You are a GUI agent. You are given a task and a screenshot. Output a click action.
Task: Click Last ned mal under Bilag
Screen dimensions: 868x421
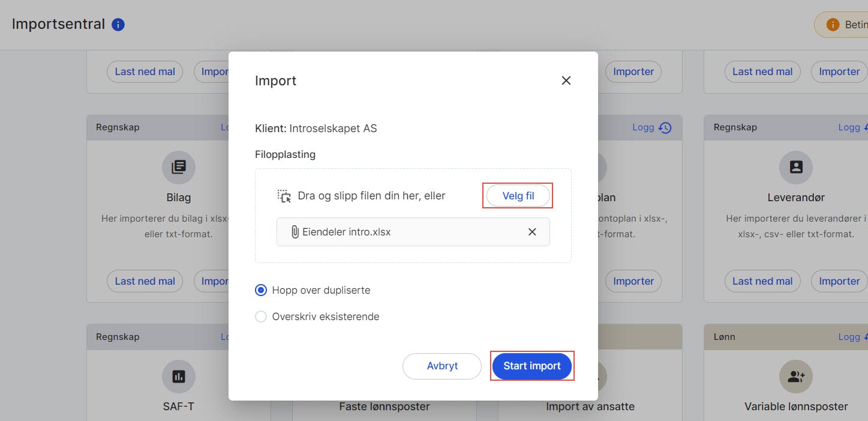145,281
